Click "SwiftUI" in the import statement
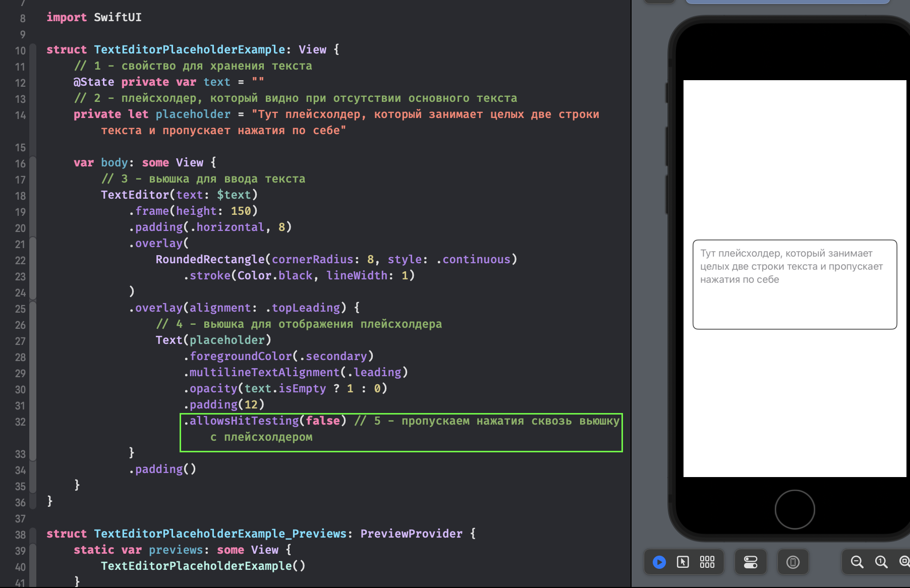The height and width of the screenshot is (588, 910). 118,17
